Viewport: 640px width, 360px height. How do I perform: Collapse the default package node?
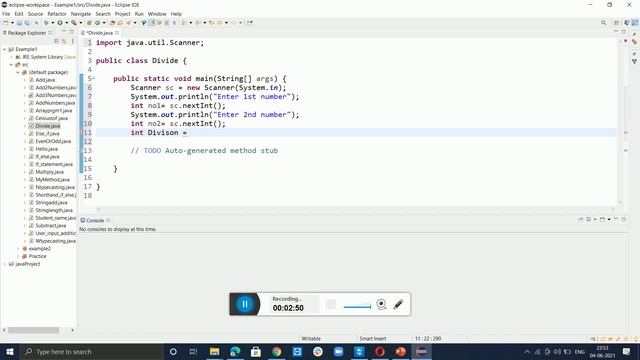(18, 72)
